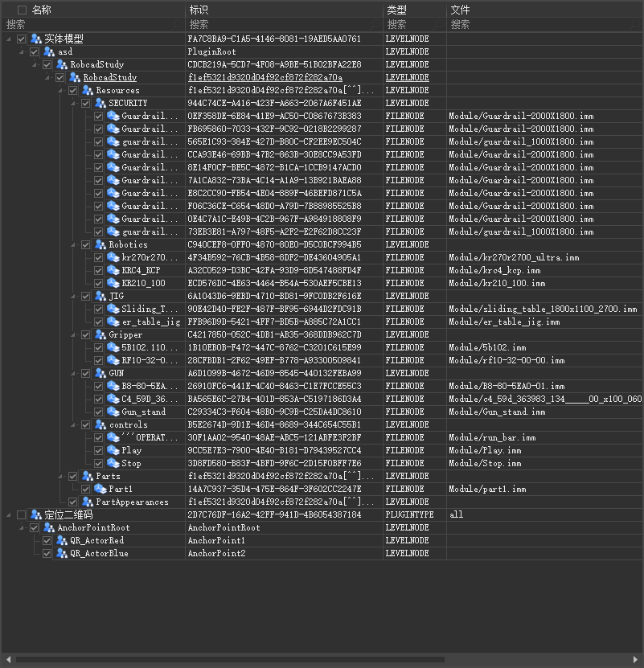Click the group icon next to Robotics

pyautogui.click(x=100, y=244)
